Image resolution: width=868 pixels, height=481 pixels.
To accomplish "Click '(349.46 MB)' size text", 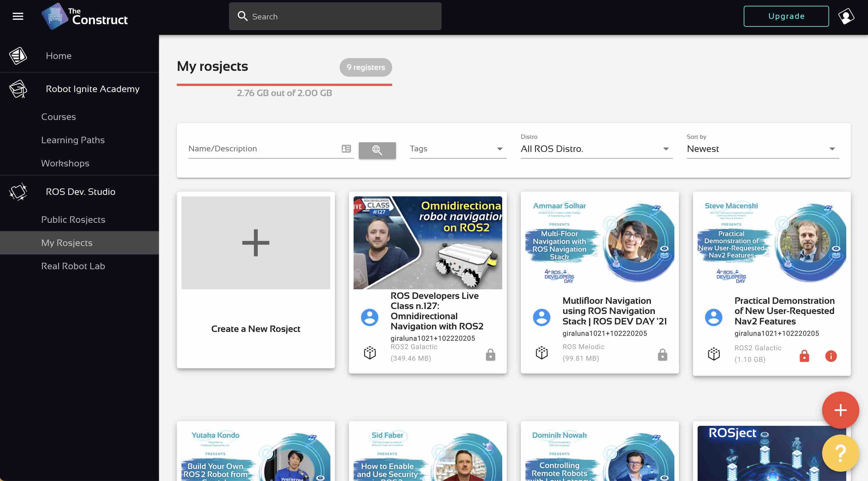I will [411, 358].
